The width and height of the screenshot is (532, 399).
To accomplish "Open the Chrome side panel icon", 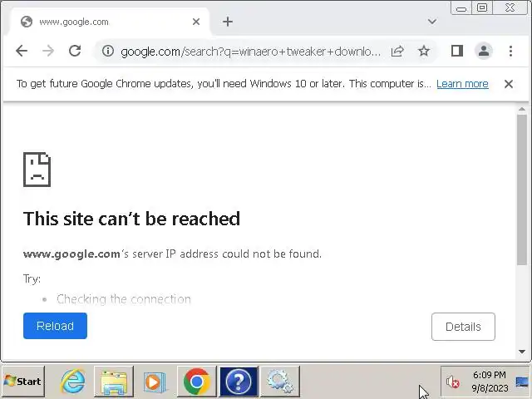I will tap(457, 52).
